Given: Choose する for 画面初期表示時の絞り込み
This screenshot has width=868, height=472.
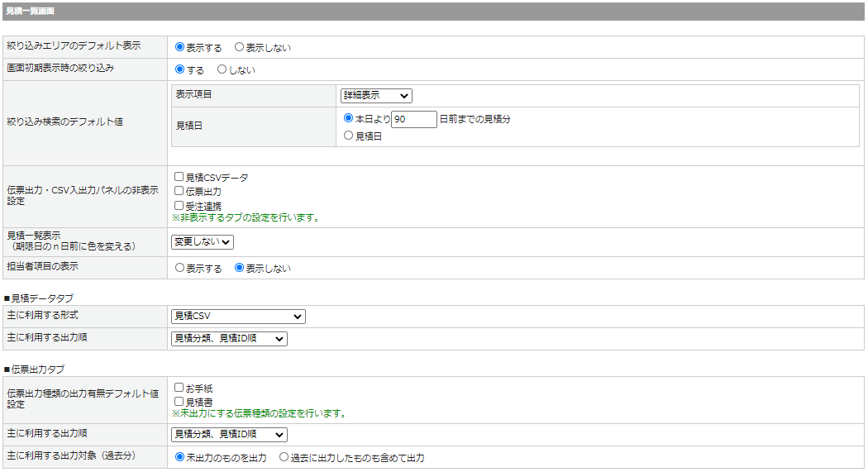Looking at the screenshot, I should pyautogui.click(x=179, y=69).
